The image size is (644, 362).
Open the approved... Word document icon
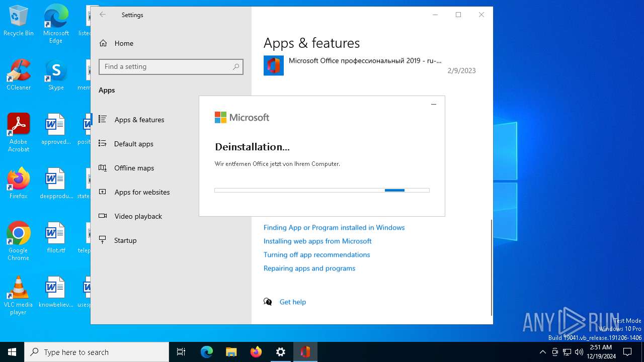tap(56, 130)
